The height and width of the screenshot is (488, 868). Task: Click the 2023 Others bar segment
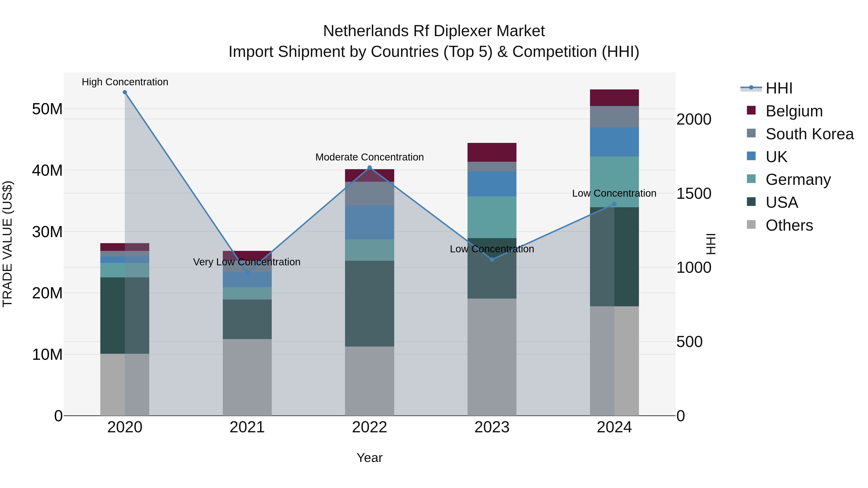point(492,357)
